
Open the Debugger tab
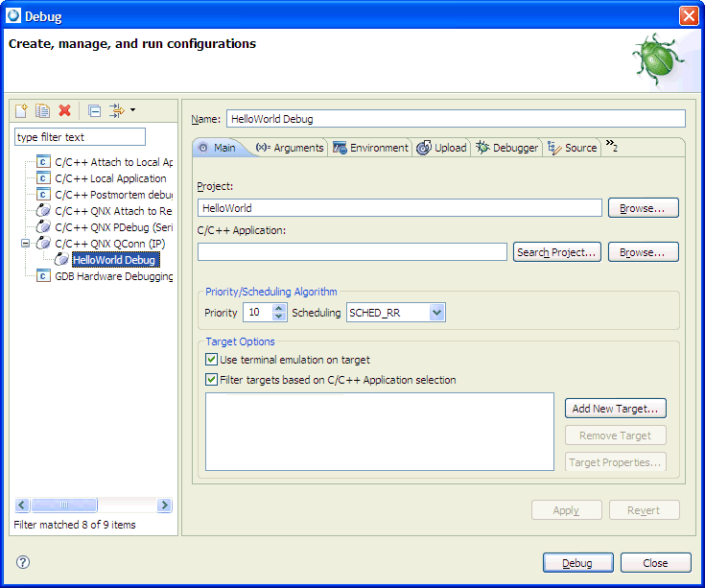click(507, 148)
